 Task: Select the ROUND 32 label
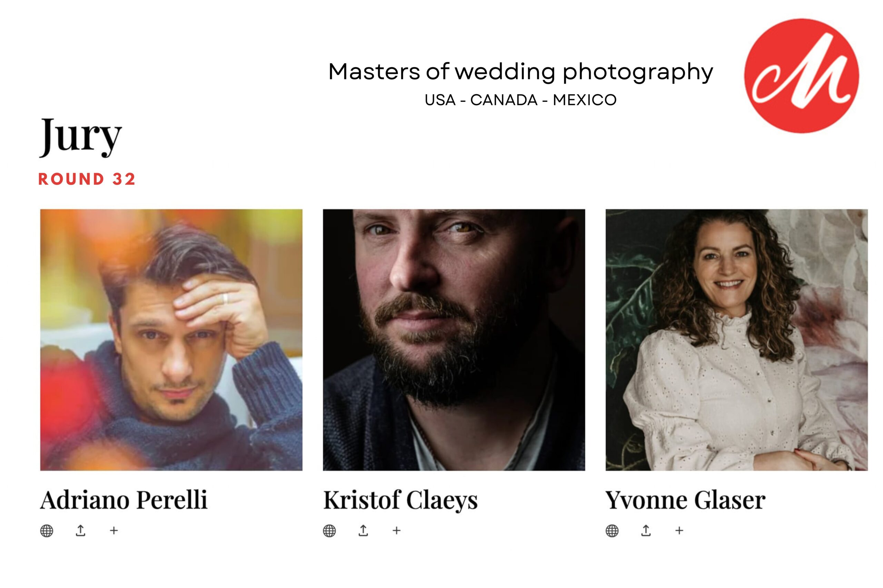point(87,179)
